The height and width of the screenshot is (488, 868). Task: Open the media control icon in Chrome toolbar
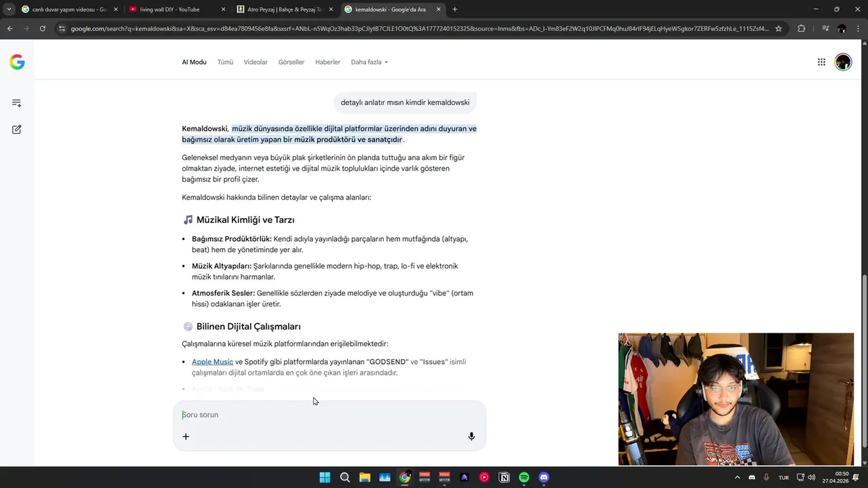pos(825,28)
